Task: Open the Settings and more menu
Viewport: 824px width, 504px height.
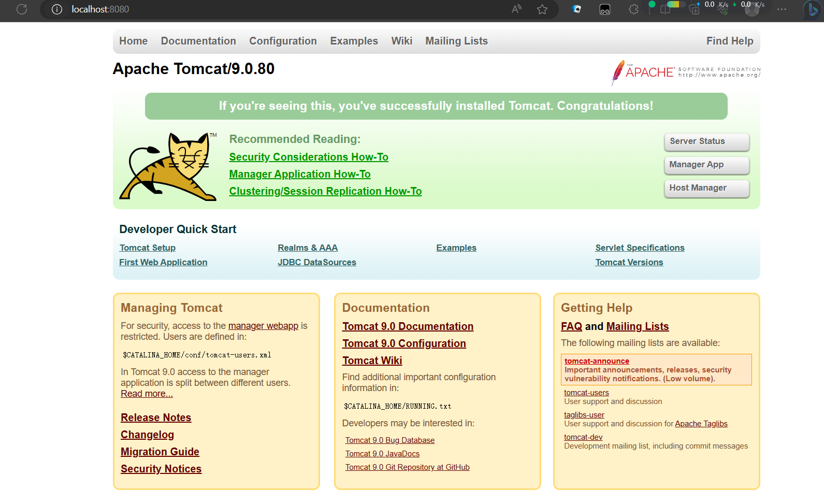Action: click(782, 9)
